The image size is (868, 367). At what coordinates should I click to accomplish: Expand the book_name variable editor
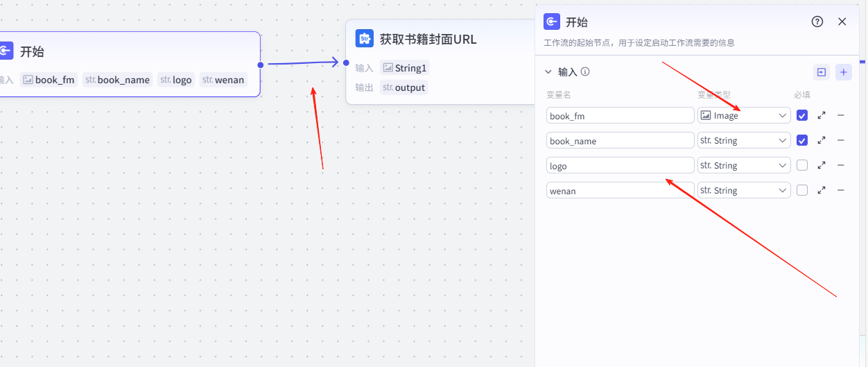pos(822,140)
